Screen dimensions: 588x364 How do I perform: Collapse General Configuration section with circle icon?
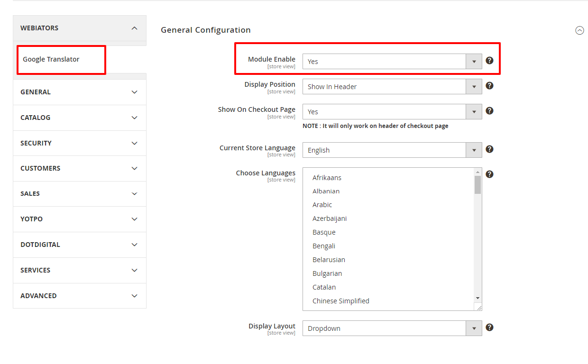[579, 30]
